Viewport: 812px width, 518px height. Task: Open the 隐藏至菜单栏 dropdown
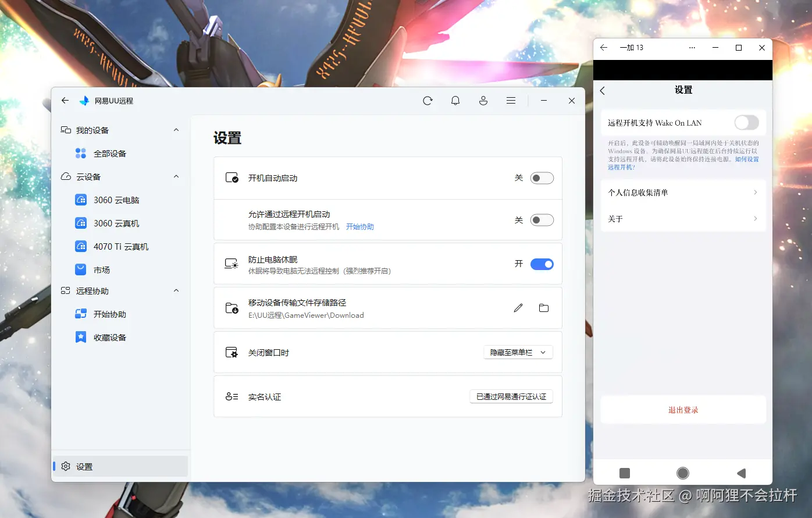[x=518, y=353]
